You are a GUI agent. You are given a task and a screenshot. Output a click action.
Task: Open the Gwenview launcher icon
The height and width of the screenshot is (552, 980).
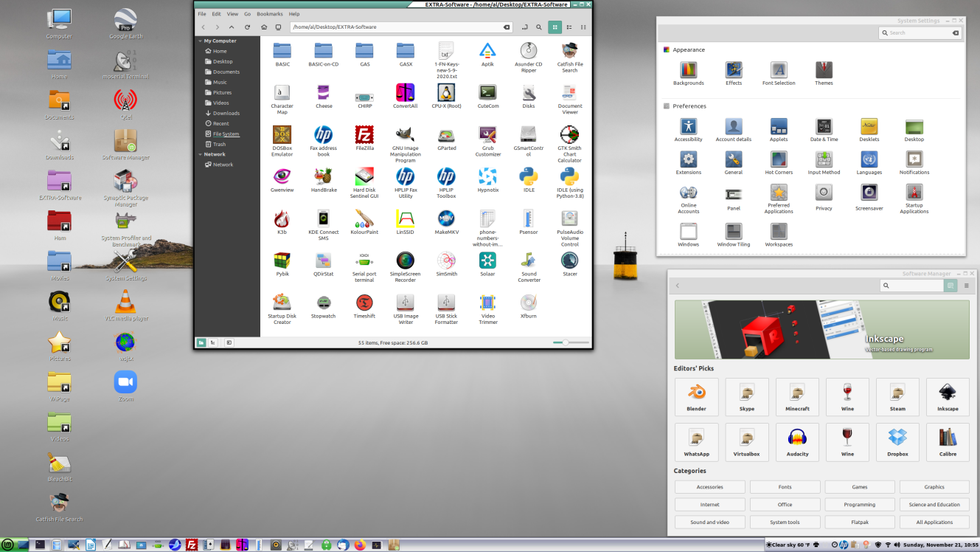(282, 176)
